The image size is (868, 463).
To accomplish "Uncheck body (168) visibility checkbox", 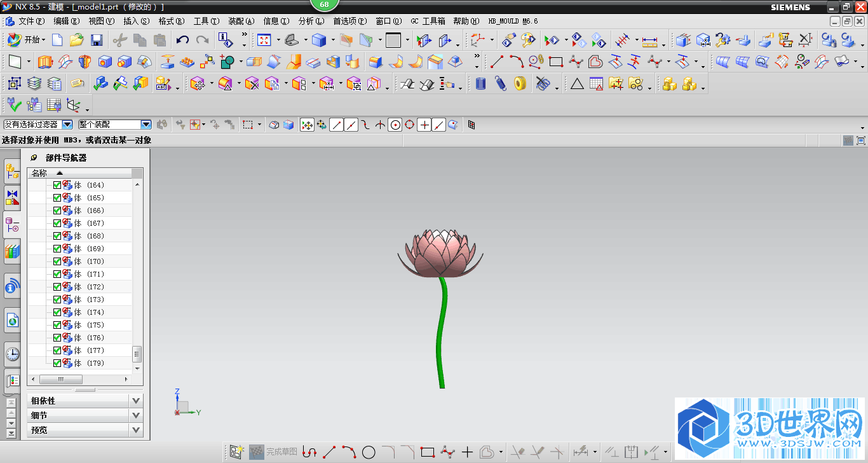I will click(57, 236).
